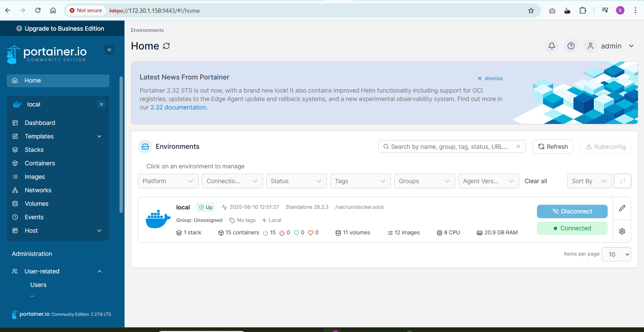The image size is (644, 332).
Task: Click the browser address bar URL
Action: 155,11
